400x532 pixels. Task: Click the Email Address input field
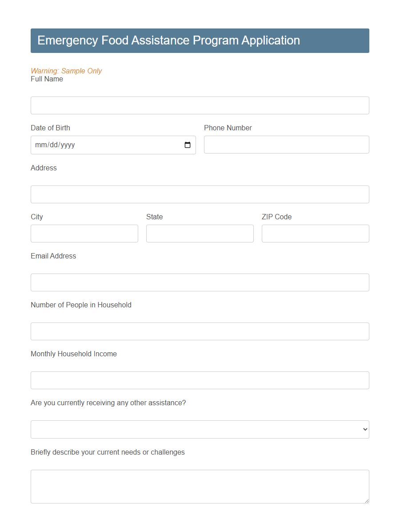click(200, 282)
